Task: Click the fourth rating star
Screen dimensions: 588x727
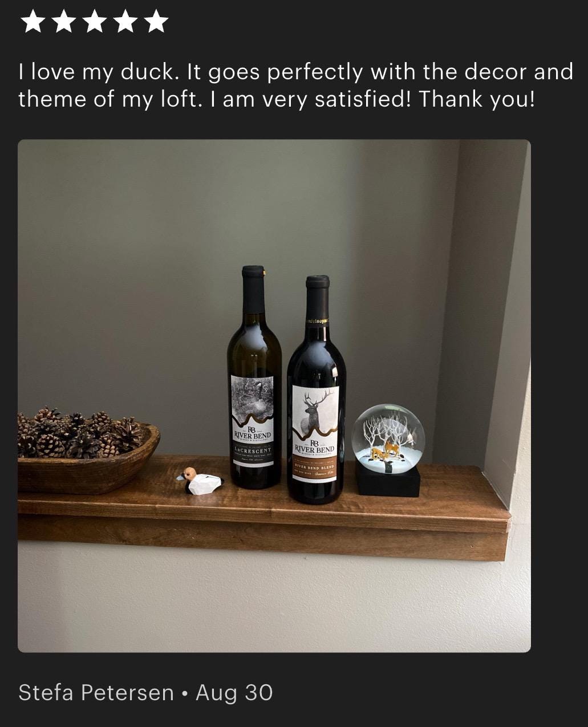Action: [125, 22]
